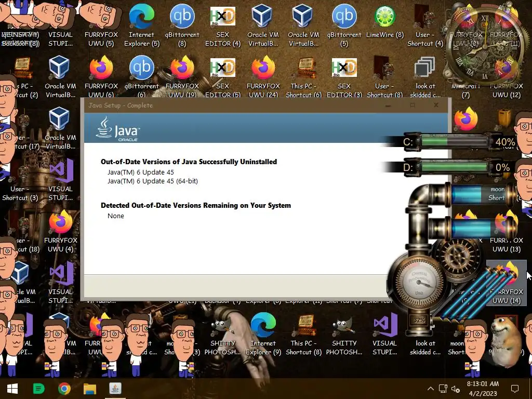
Task: Open the FURRYFOX UWU (6) Firefox icon
Action: 101,77
